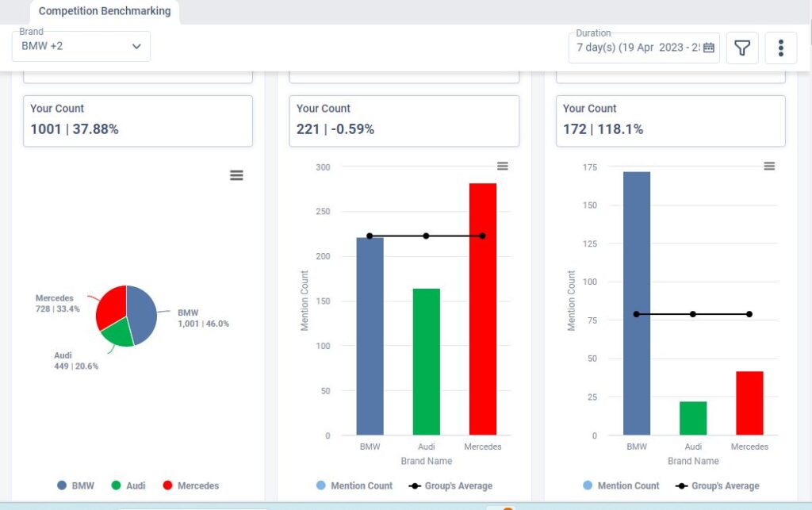
Task: Toggle Group's Average legend in middle chart
Action: [450, 485]
